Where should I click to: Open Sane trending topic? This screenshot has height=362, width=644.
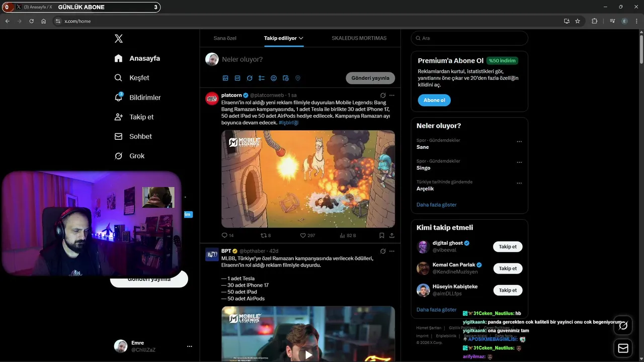point(423,147)
